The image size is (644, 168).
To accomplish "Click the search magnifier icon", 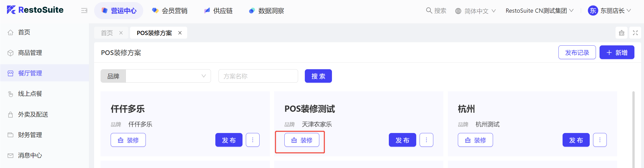I will pos(429,11).
